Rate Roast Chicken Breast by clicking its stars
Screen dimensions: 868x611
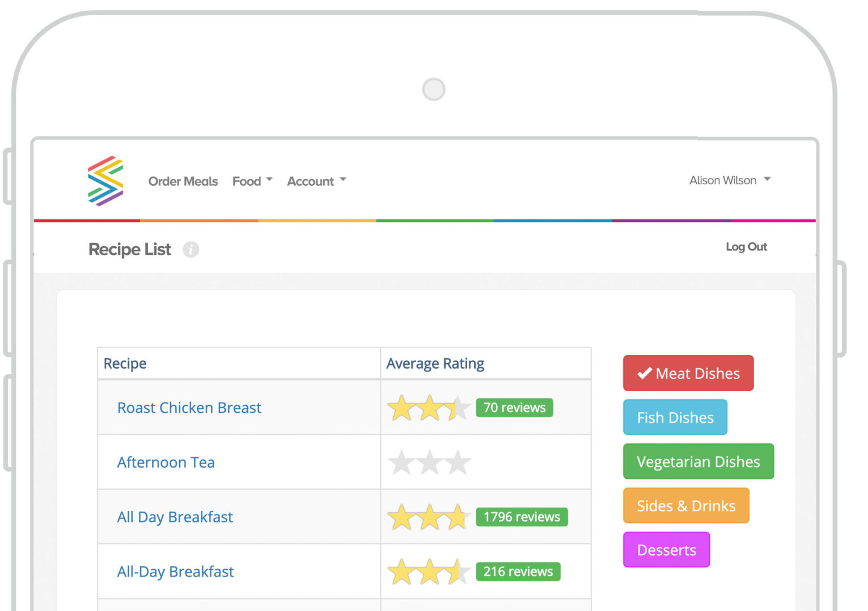click(428, 408)
